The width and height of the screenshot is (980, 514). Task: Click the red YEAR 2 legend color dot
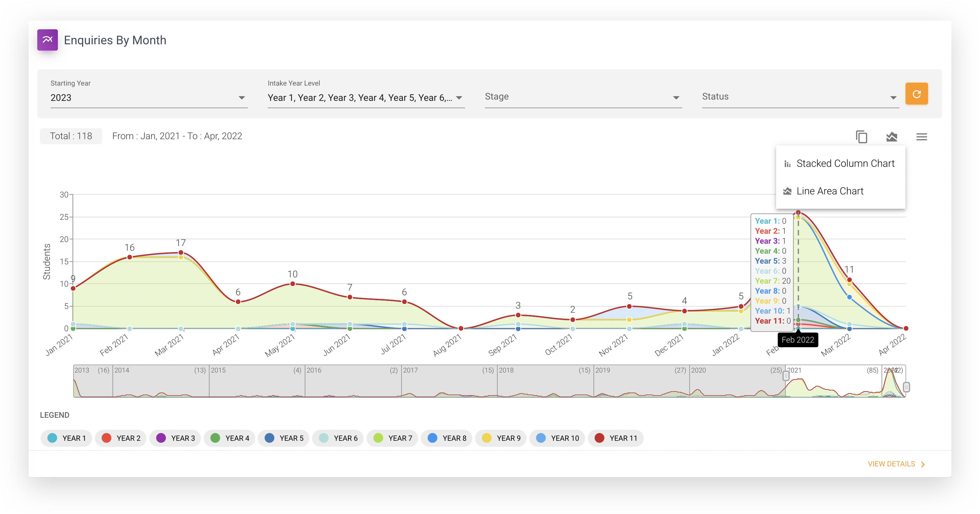coord(106,438)
